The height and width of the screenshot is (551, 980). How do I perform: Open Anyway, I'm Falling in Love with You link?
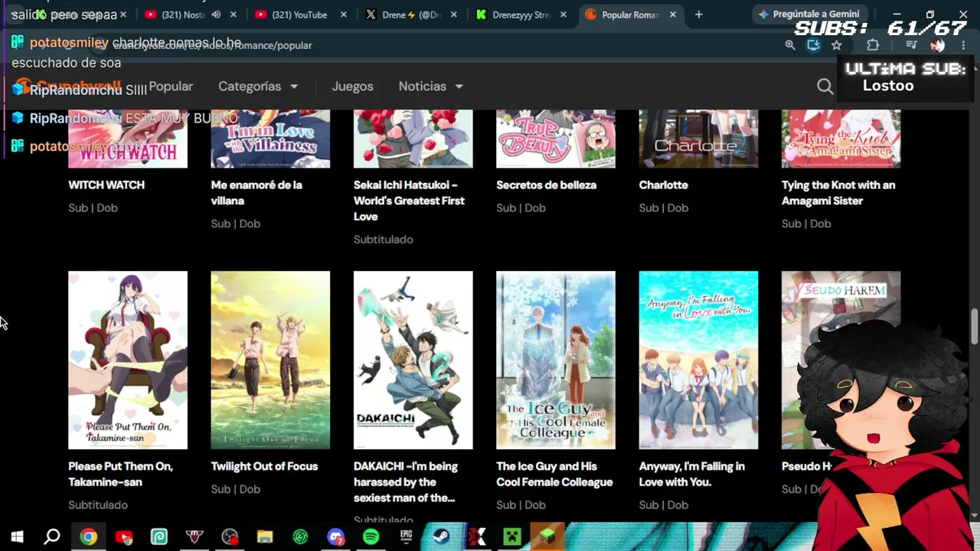tap(691, 474)
